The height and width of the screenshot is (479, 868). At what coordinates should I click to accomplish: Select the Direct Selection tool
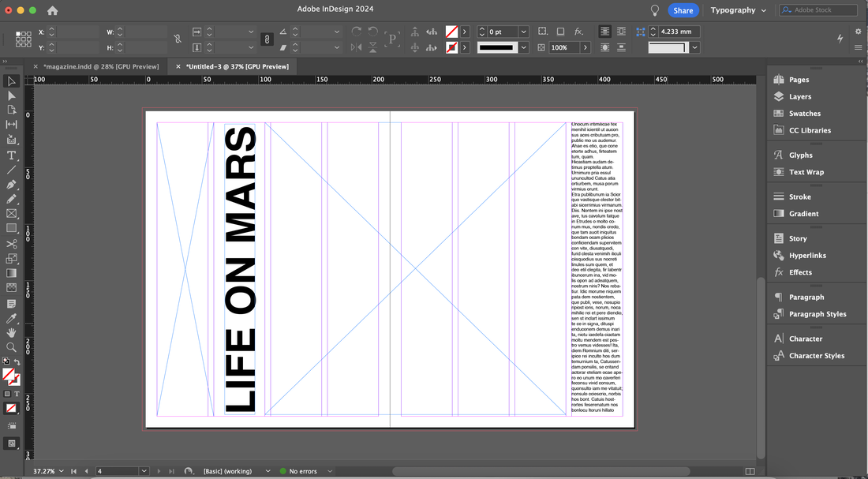(11, 95)
